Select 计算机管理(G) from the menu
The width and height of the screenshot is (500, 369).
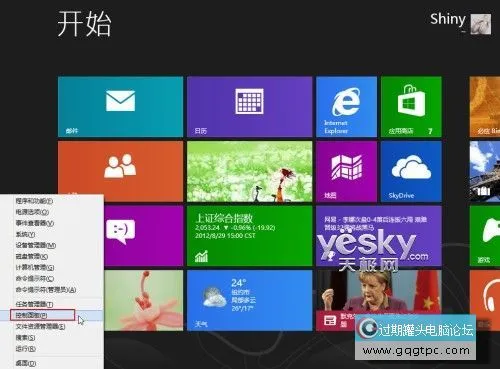click(35, 267)
